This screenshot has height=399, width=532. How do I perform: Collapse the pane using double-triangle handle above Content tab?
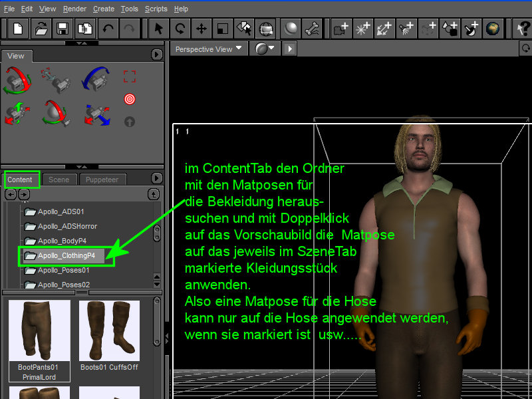click(81, 167)
